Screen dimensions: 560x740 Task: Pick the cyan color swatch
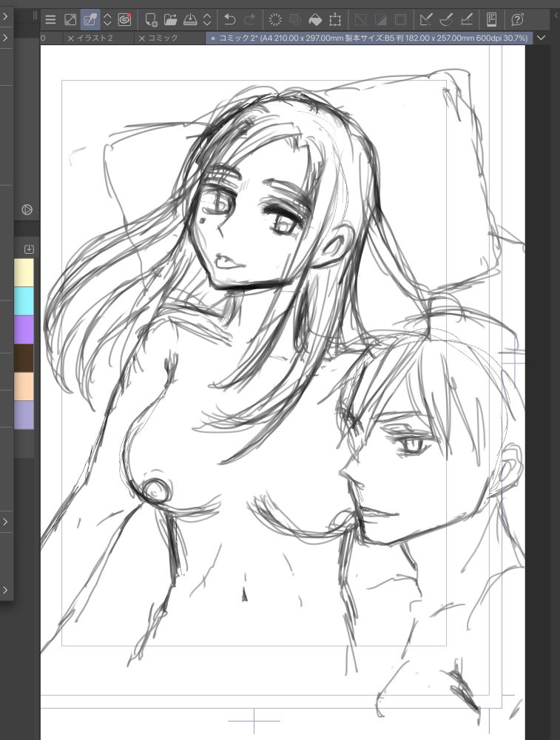[24, 300]
